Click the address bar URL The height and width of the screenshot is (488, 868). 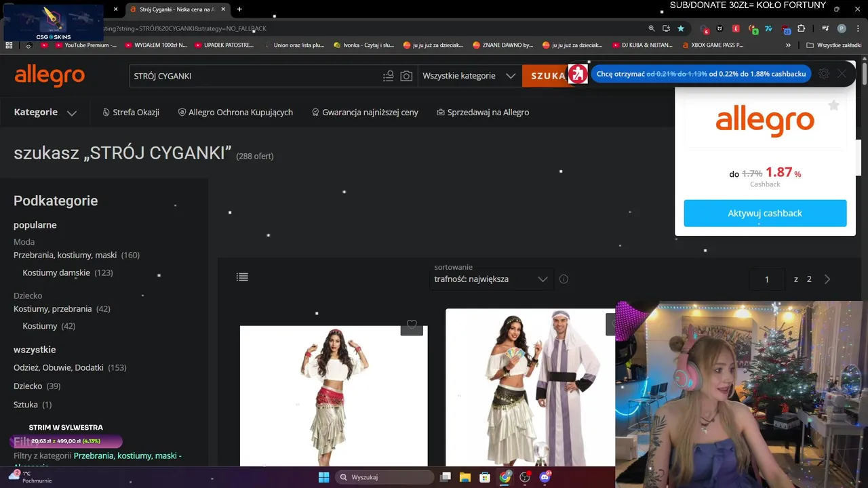[184, 28]
